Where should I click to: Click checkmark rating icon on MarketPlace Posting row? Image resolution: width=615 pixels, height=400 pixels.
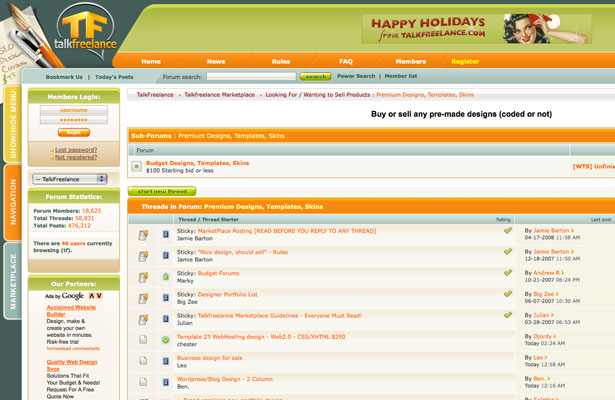tap(508, 230)
